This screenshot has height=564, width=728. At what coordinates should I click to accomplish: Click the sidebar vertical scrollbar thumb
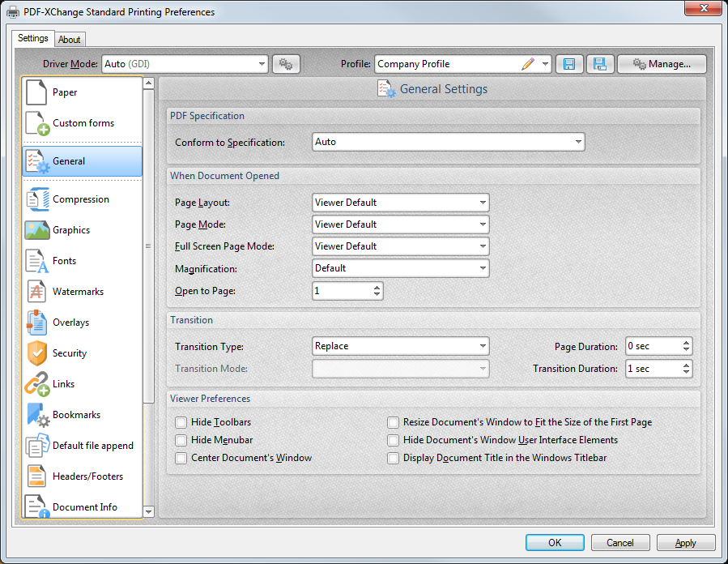point(148,246)
